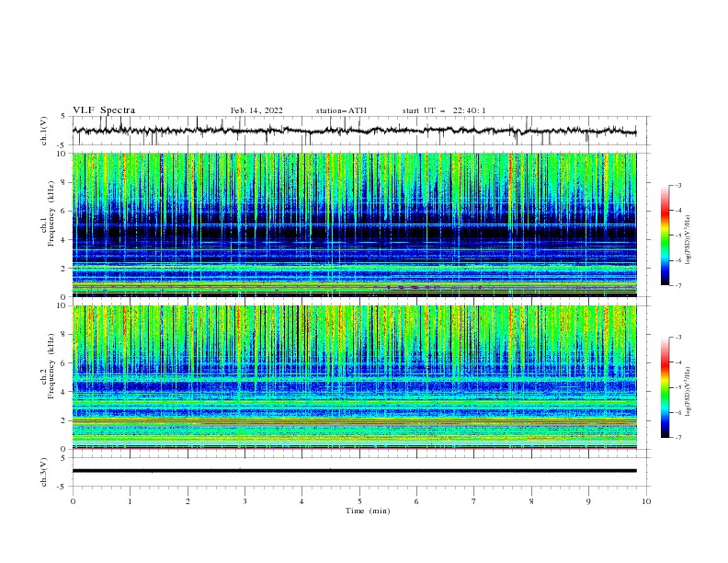The image size is (728, 563).
Task: Select the "start UT = 22:40: 1" text
Action: (x=444, y=110)
